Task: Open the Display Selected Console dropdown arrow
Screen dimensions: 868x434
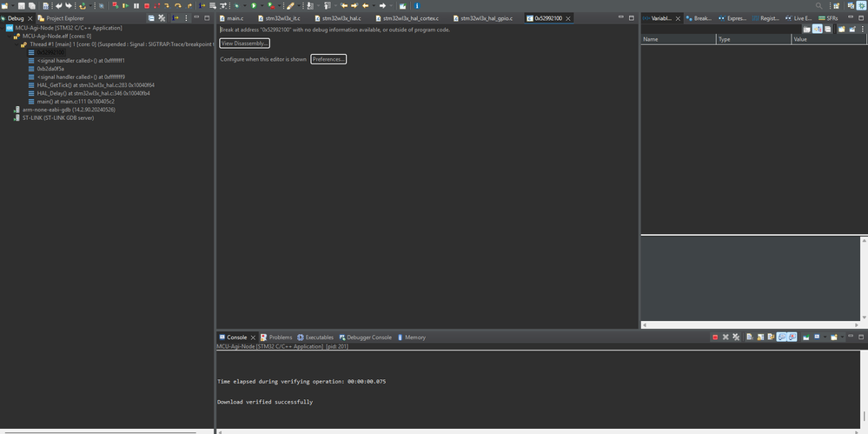Action: pos(825,337)
